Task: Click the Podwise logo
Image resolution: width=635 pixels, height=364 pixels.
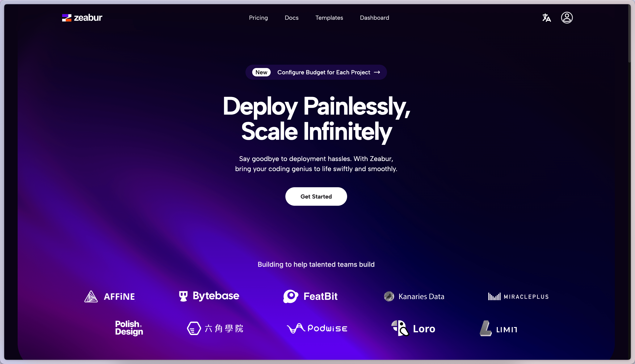Action: coord(317,328)
